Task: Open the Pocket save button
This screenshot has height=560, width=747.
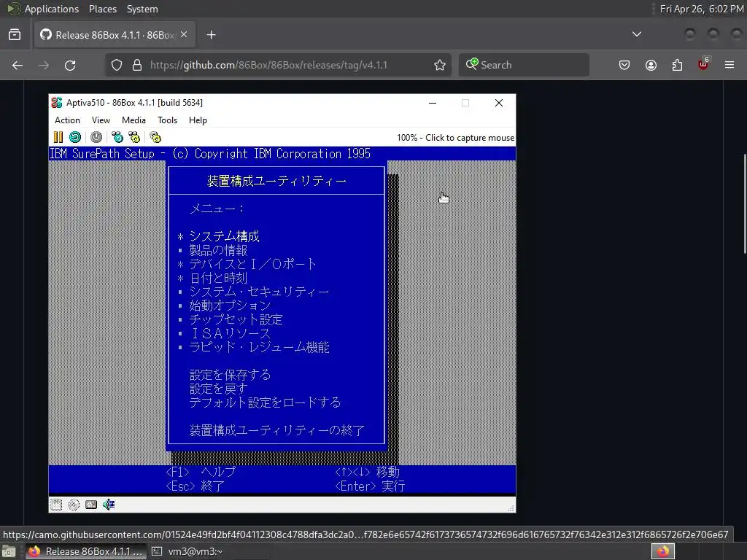Action: click(624, 65)
